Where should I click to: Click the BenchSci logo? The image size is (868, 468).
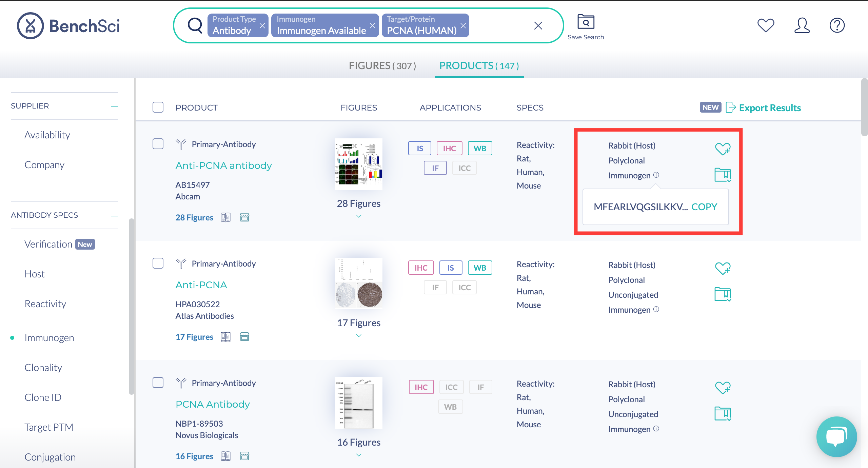68,26
